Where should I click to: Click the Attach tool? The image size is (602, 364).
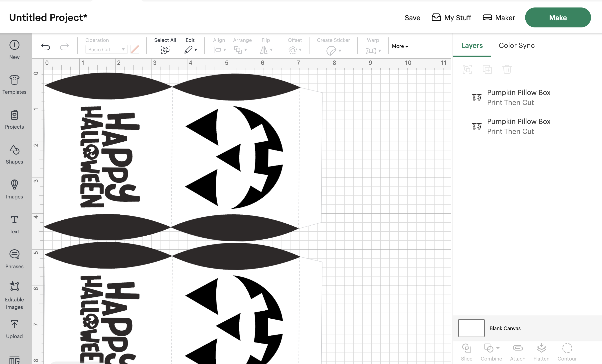point(518,352)
